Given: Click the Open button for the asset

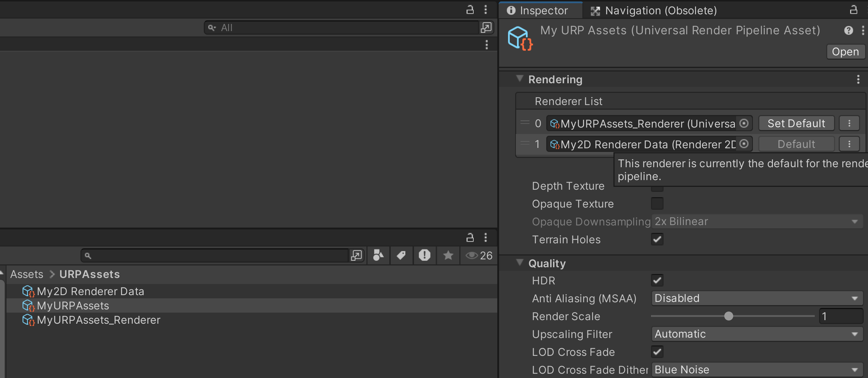Looking at the screenshot, I should [x=845, y=52].
